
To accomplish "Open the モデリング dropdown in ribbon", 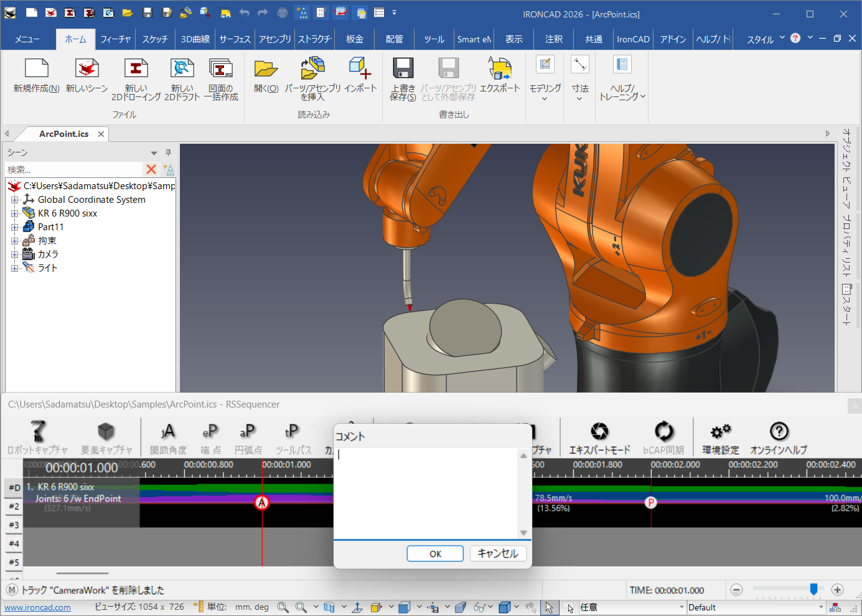I will pos(545,78).
